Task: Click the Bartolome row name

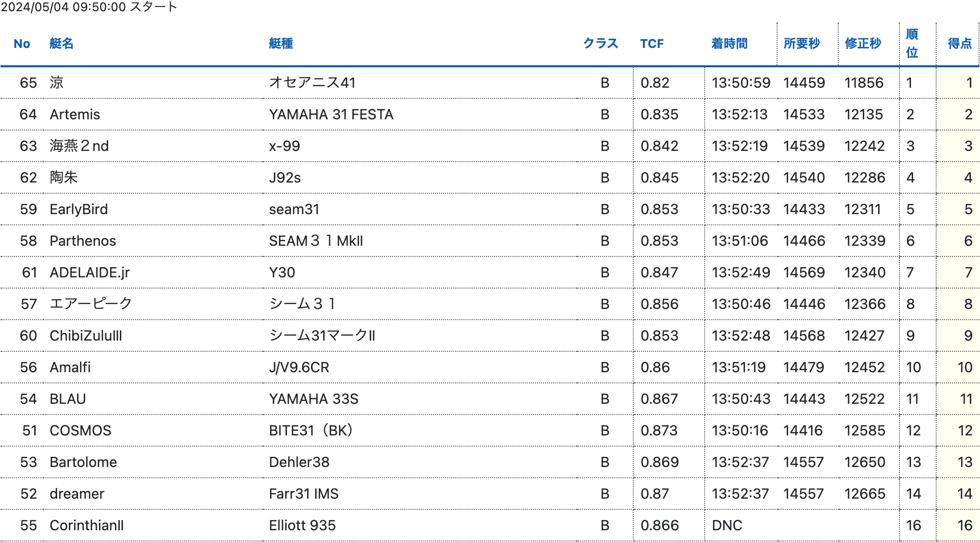Action: click(83, 462)
